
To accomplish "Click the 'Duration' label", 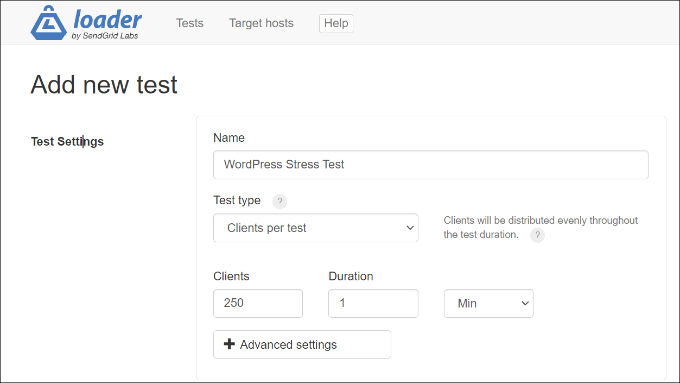I will (x=351, y=276).
